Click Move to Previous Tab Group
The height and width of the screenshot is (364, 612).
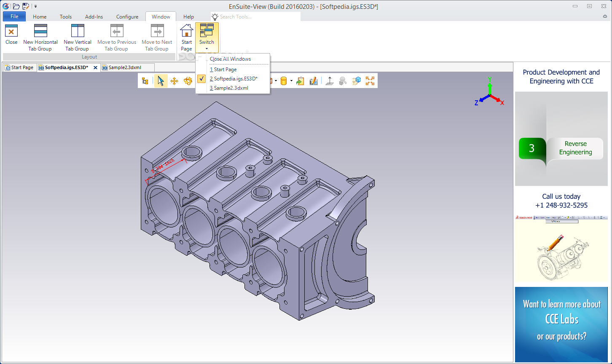pos(117,37)
